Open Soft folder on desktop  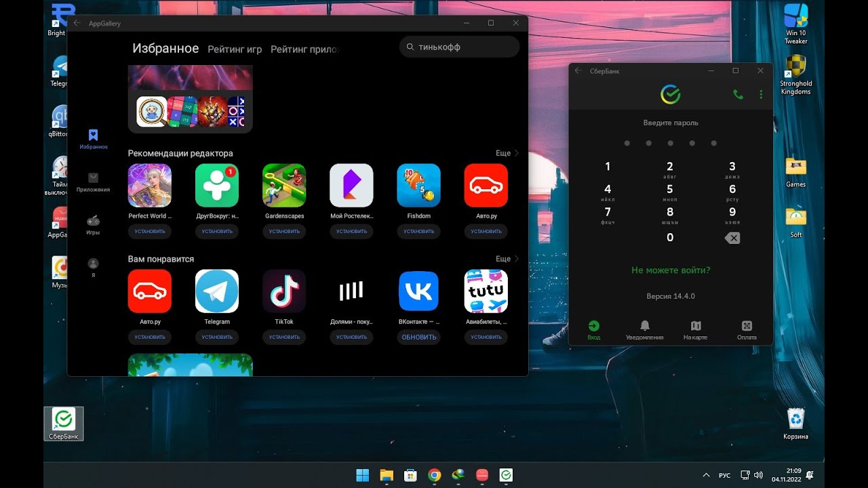pos(796,222)
